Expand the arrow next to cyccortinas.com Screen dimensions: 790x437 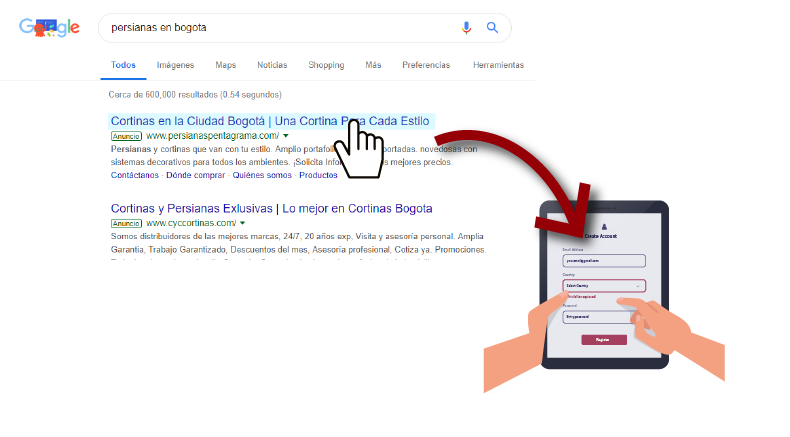[x=242, y=223]
